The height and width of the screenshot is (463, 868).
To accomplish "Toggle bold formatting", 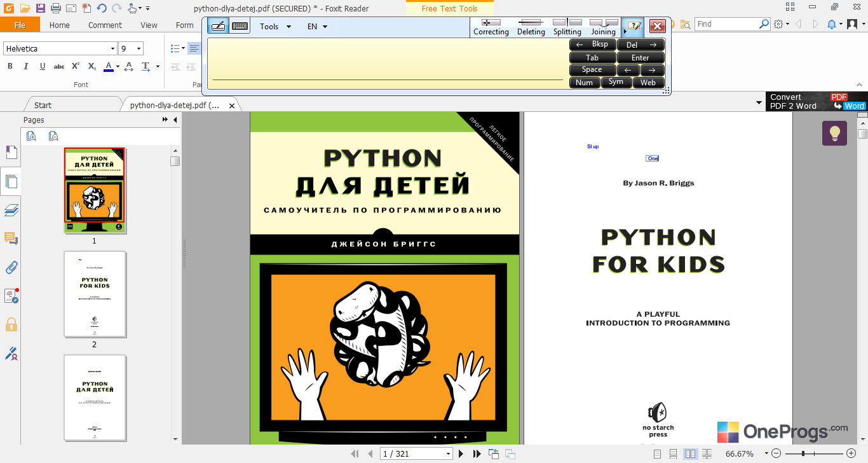I will click(x=10, y=66).
